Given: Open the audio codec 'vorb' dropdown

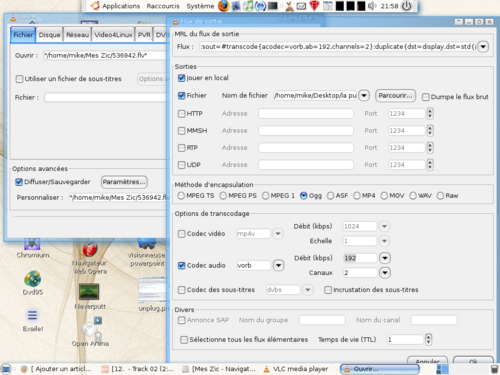Looking at the screenshot, I should 278,265.
